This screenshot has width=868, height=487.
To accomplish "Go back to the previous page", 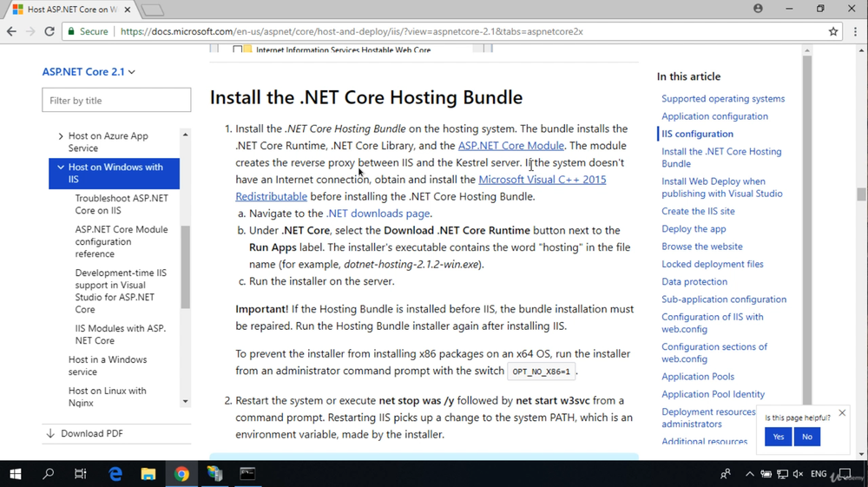I will (x=11, y=31).
